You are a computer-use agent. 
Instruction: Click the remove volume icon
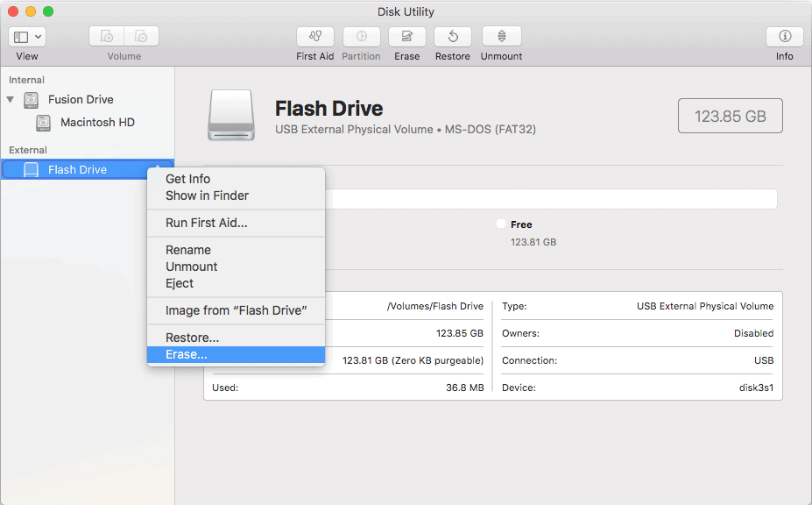point(141,37)
